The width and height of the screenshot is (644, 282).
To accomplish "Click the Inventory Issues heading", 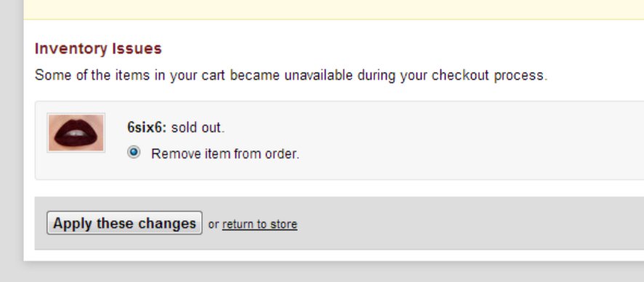I will pyautogui.click(x=98, y=49).
